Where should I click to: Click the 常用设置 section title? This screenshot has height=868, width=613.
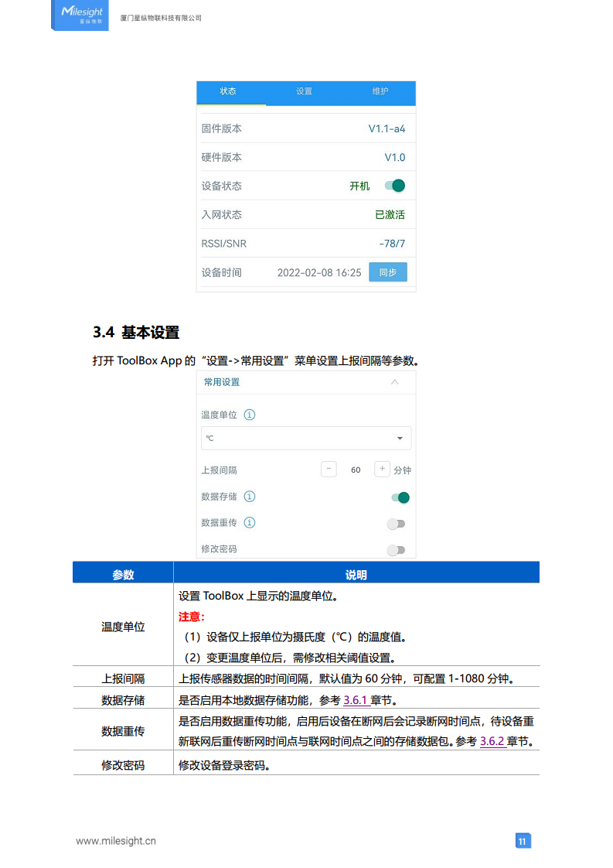pyautogui.click(x=222, y=382)
